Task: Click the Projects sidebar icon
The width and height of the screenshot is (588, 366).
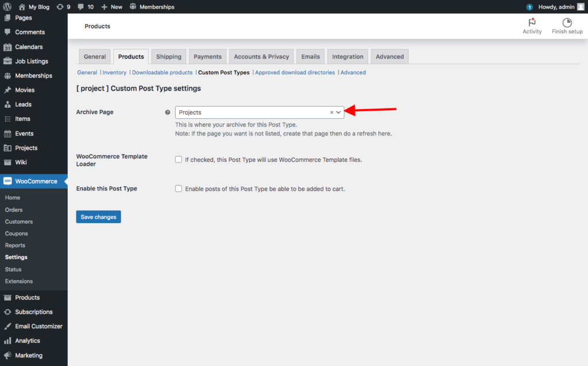Action: point(7,148)
